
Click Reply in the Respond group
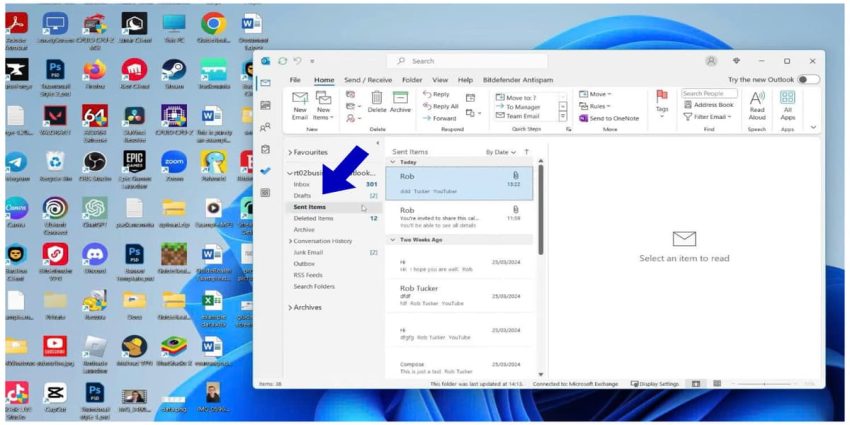pos(436,94)
